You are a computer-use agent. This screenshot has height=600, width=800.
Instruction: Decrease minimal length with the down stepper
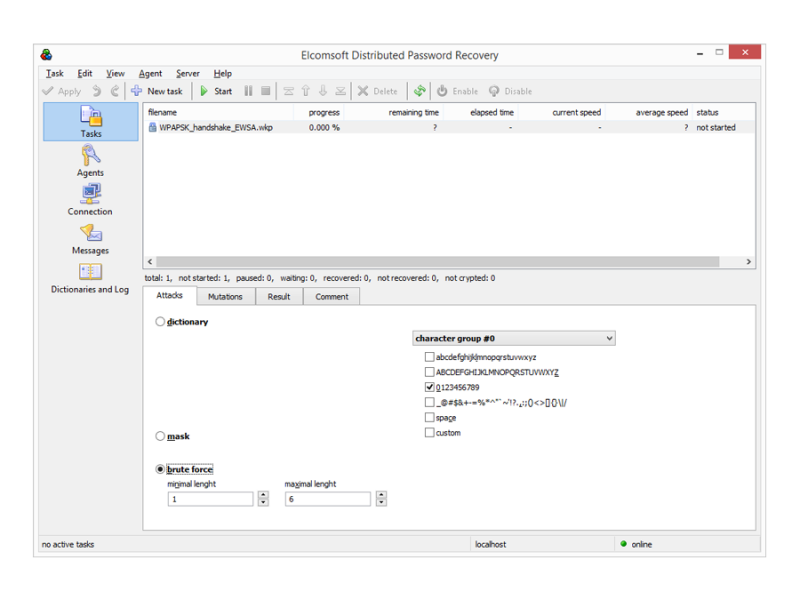click(262, 501)
